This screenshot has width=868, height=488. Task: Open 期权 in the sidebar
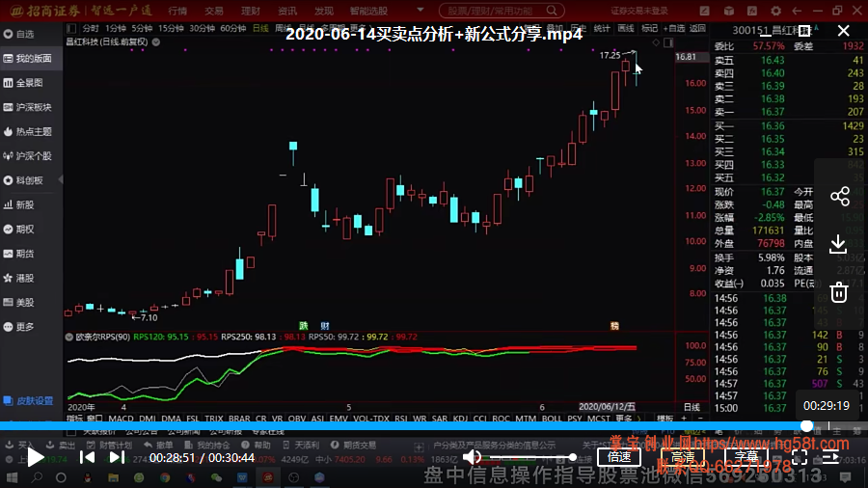(x=19, y=230)
